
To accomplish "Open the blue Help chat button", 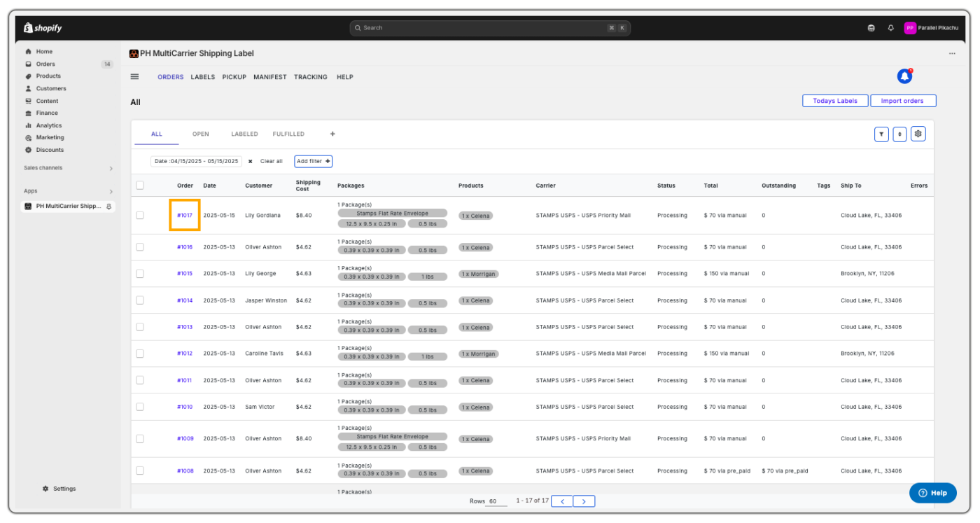I will 933,493.
